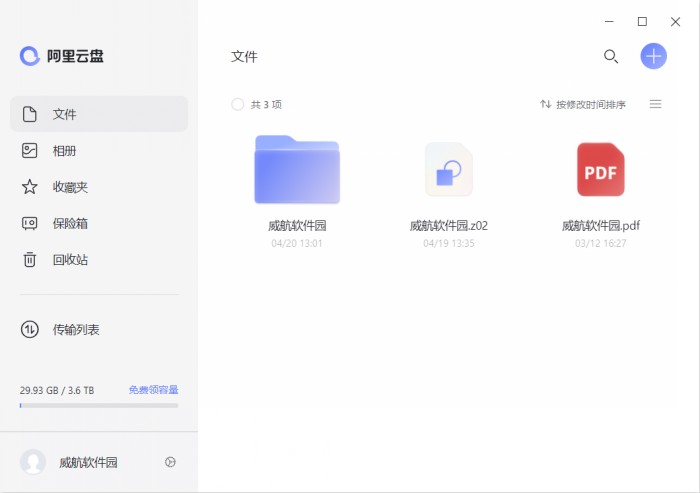Click the 免费领容量 link
The image size is (700, 493).
[153, 390]
